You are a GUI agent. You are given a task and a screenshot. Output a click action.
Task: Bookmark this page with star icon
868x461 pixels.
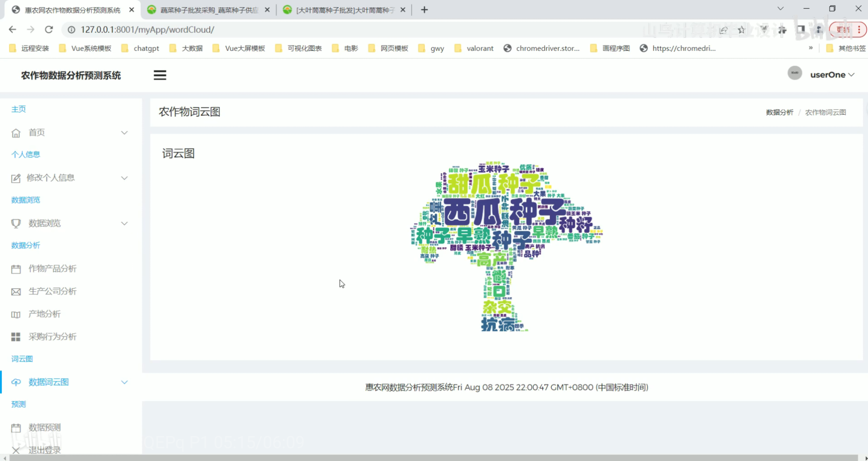pos(742,29)
